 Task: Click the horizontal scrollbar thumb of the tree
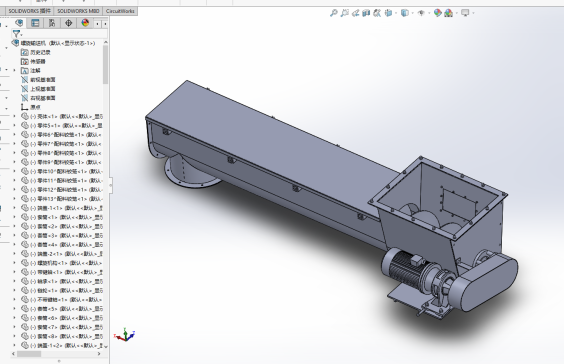[x=29, y=354]
